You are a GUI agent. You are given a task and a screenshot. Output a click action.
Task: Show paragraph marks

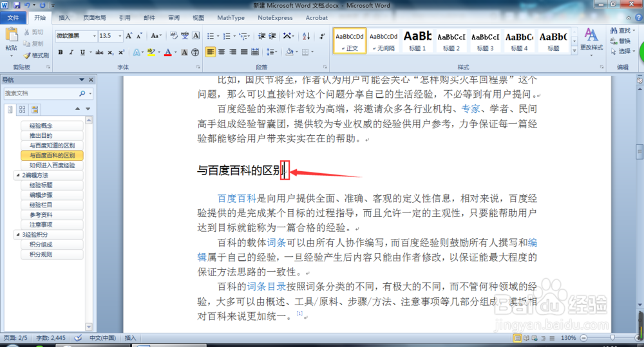coord(323,36)
